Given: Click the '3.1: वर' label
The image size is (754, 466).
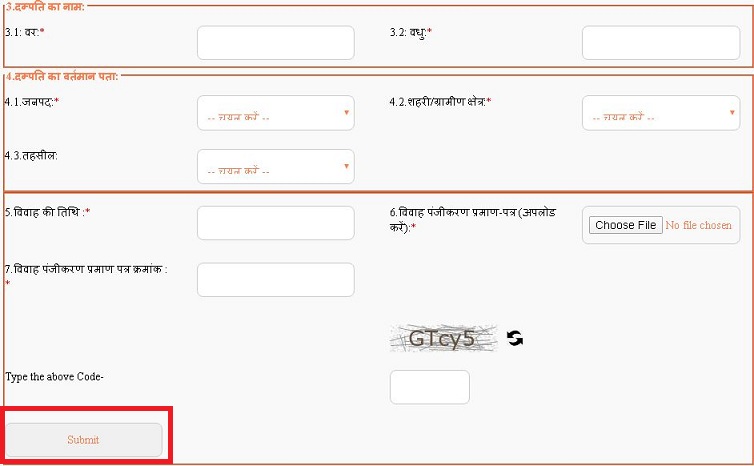Looking at the screenshot, I should 25,32.
